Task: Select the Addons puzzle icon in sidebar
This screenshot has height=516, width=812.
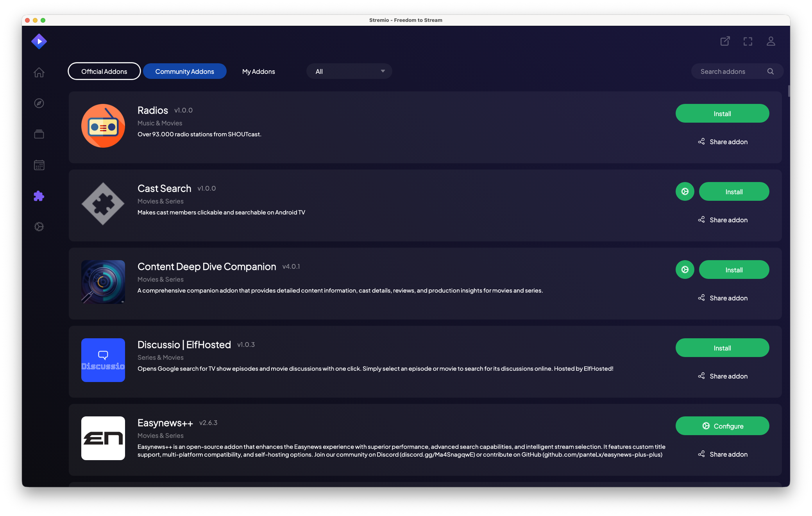Action: tap(39, 196)
